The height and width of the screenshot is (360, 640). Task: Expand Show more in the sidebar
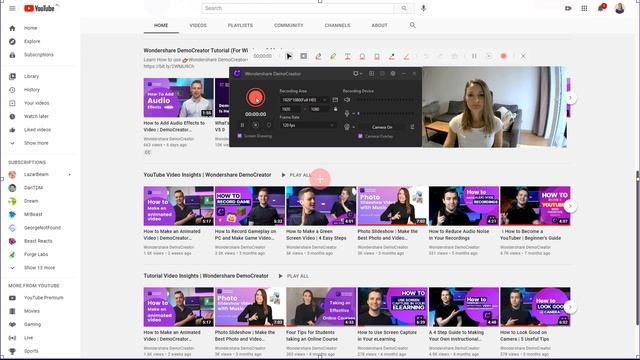pos(36,143)
